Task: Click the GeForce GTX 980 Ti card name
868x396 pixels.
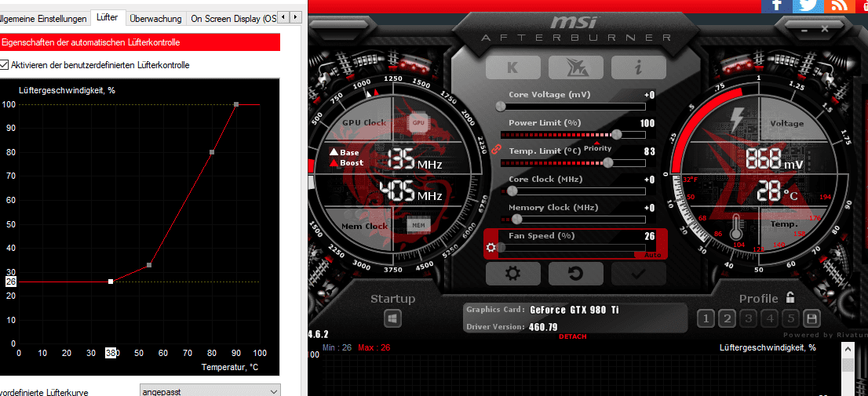Action: [574, 310]
